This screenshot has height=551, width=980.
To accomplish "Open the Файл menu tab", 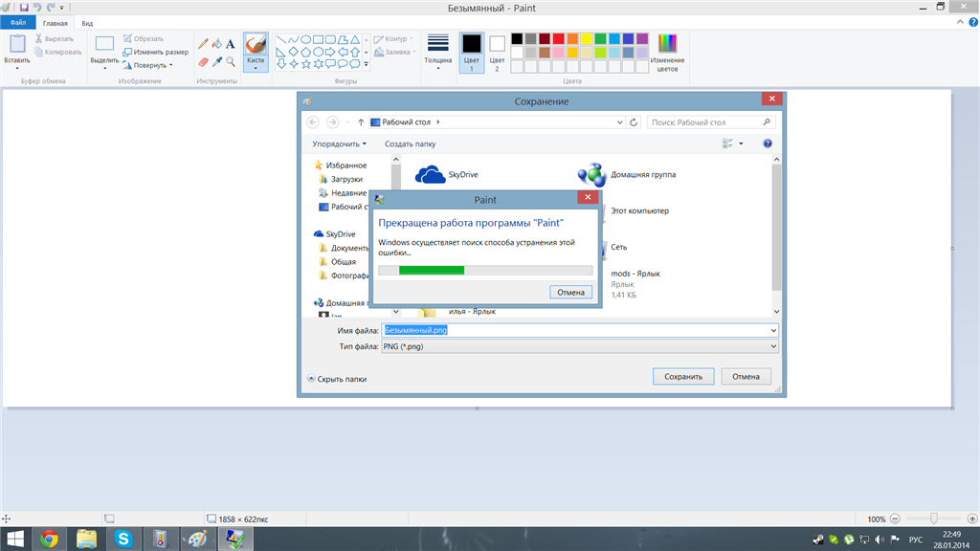I will tap(18, 23).
